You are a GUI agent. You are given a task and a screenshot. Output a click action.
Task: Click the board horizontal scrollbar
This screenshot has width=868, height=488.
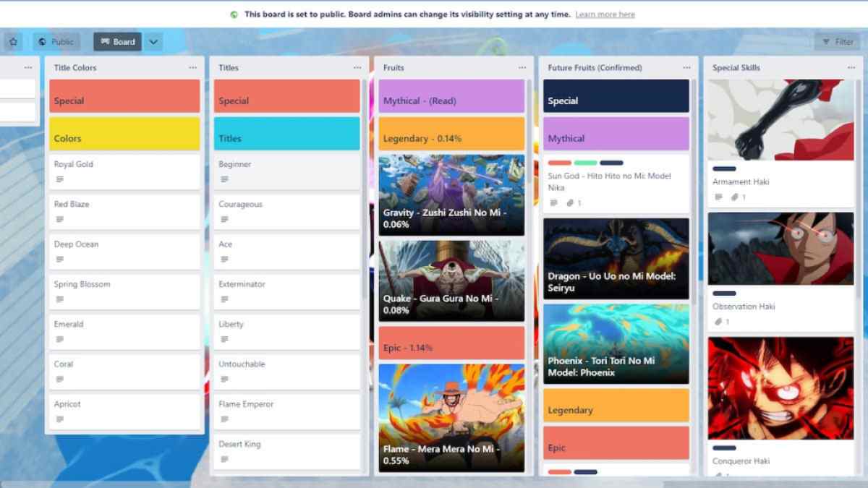point(331,484)
